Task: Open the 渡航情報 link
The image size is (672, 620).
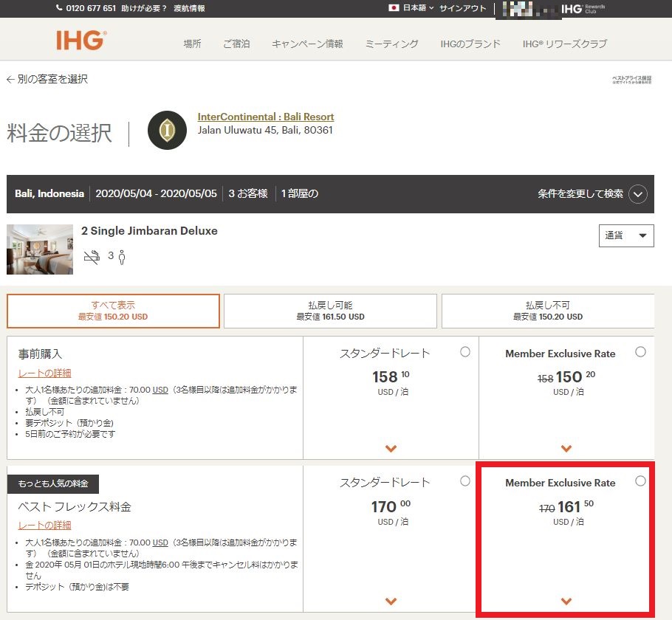Action: [189, 8]
